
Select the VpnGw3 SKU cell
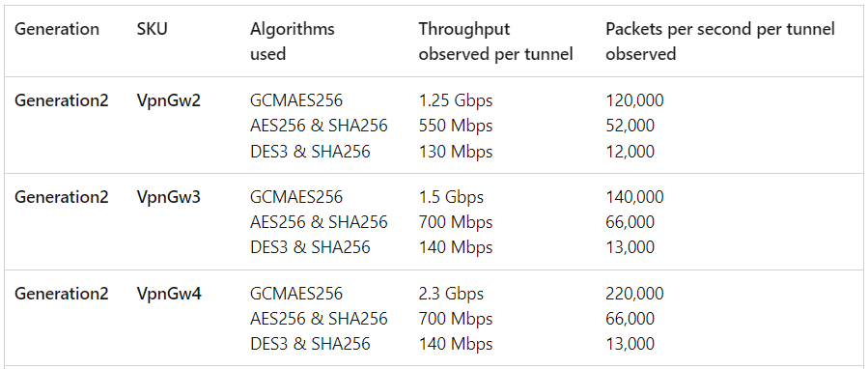pyautogui.click(x=169, y=197)
